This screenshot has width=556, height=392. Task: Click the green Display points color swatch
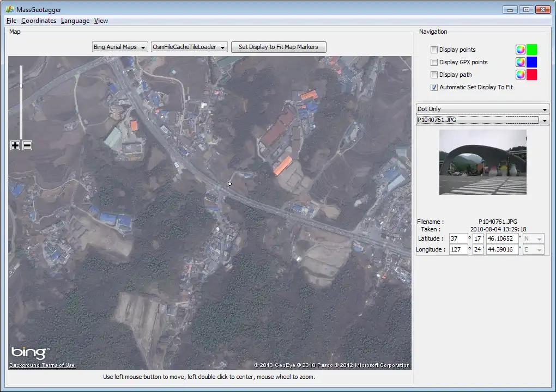(x=531, y=50)
